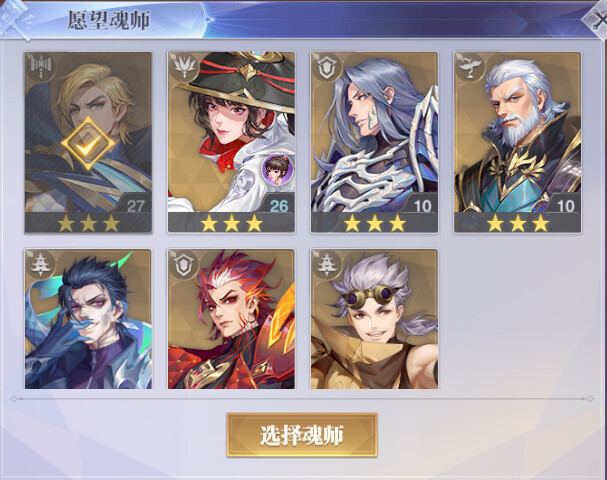
Task: Click the 愿望魂师 title header
Action: (x=109, y=20)
